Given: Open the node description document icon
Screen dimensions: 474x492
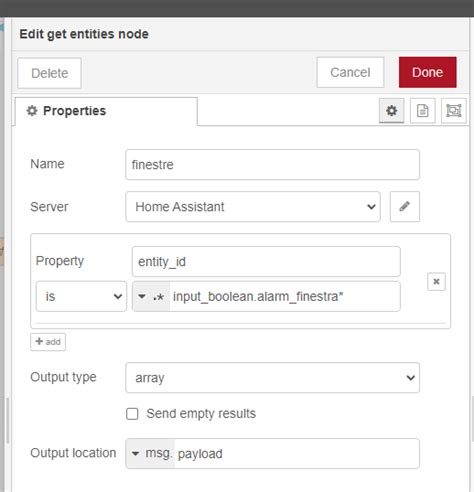Looking at the screenshot, I should point(422,111).
